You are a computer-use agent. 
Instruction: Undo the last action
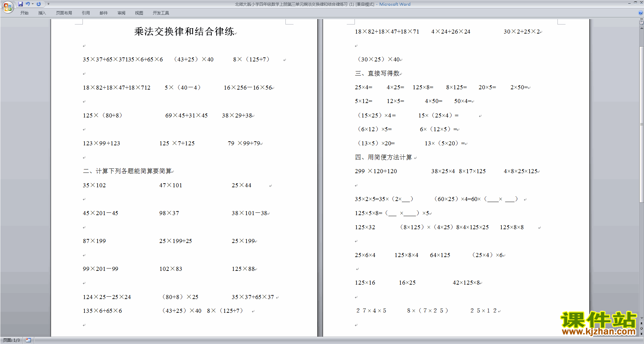point(28,4)
